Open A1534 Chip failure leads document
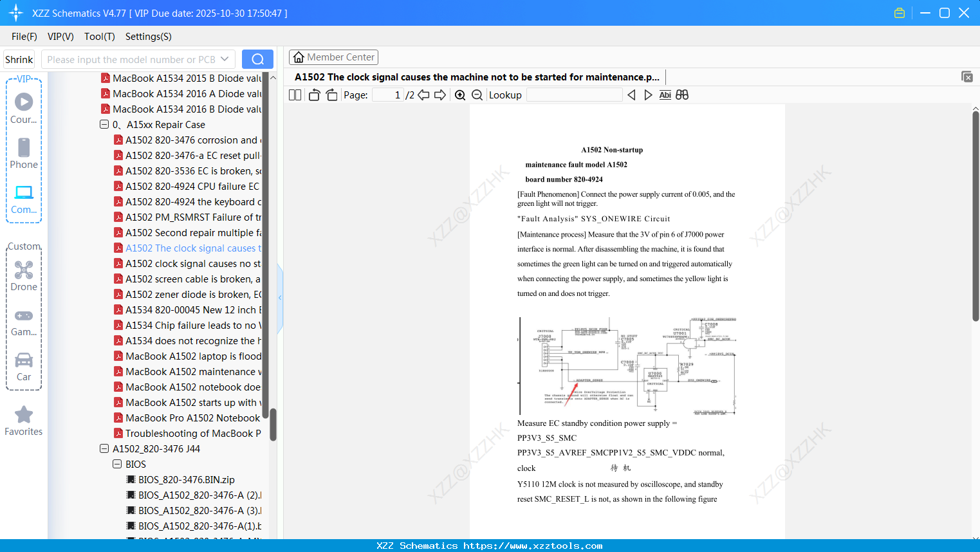 (188, 326)
